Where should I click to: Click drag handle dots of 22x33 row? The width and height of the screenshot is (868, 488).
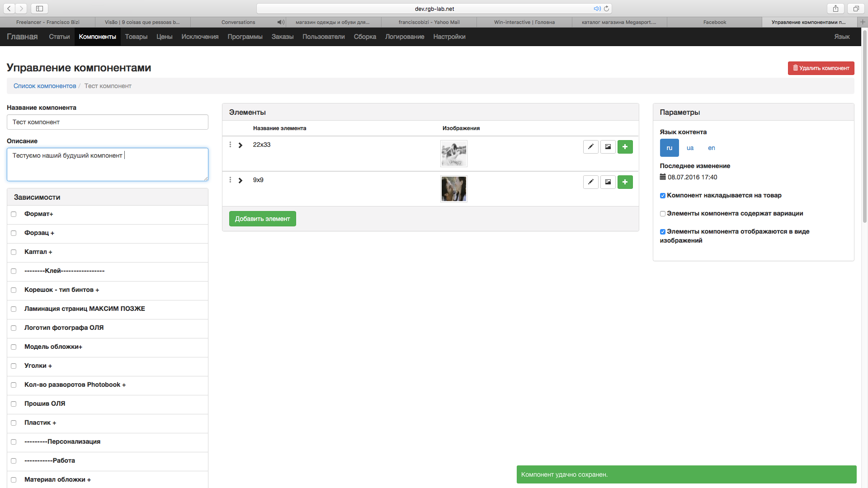230,145
